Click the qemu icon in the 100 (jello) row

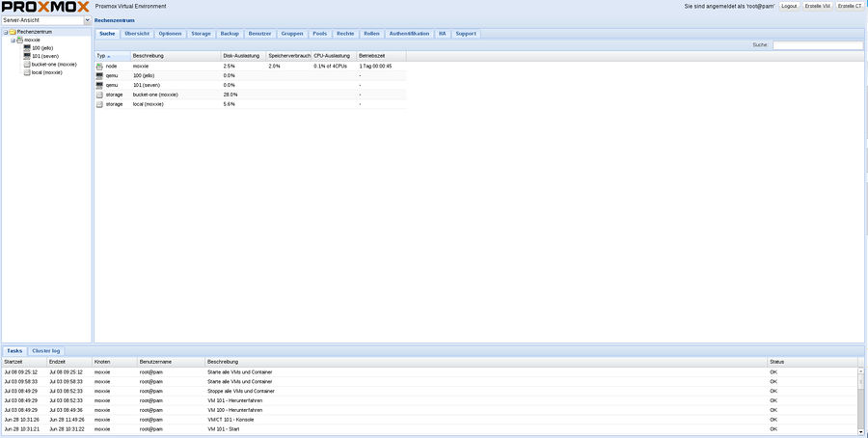pyautogui.click(x=99, y=75)
